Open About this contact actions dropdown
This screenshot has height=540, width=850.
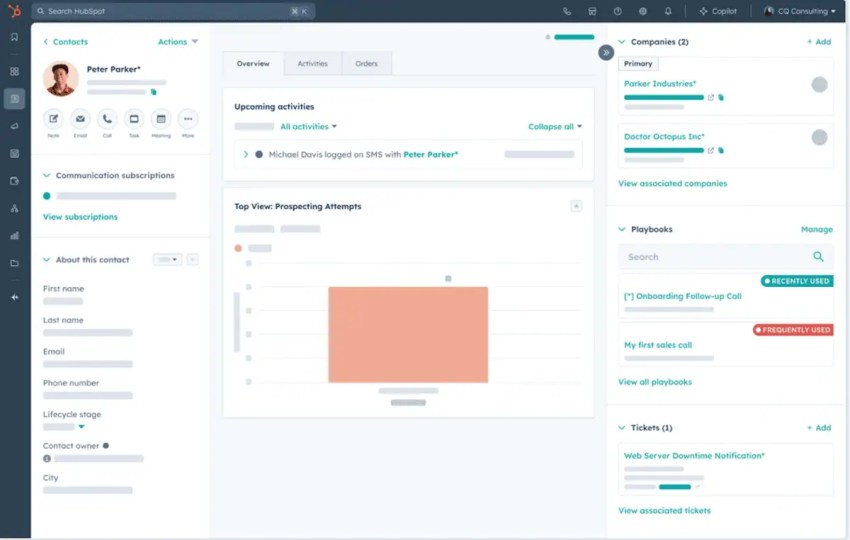167,260
